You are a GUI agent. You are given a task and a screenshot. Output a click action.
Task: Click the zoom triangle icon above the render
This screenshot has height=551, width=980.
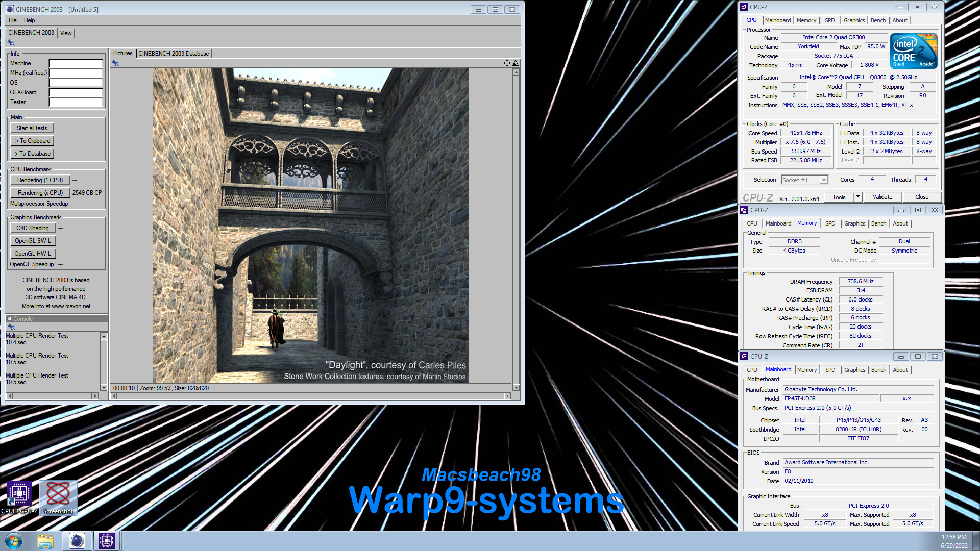[x=516, y=63]
